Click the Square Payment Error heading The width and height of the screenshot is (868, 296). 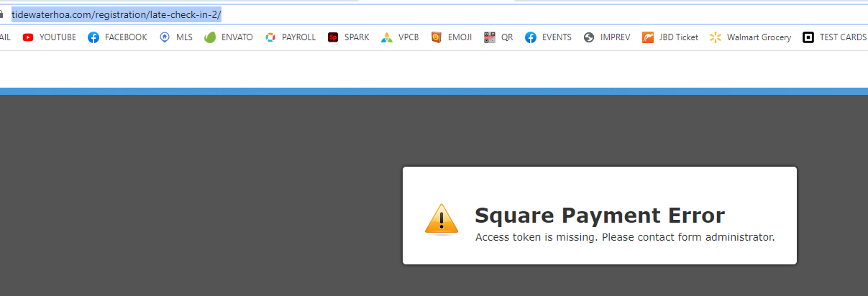point(599,216)
